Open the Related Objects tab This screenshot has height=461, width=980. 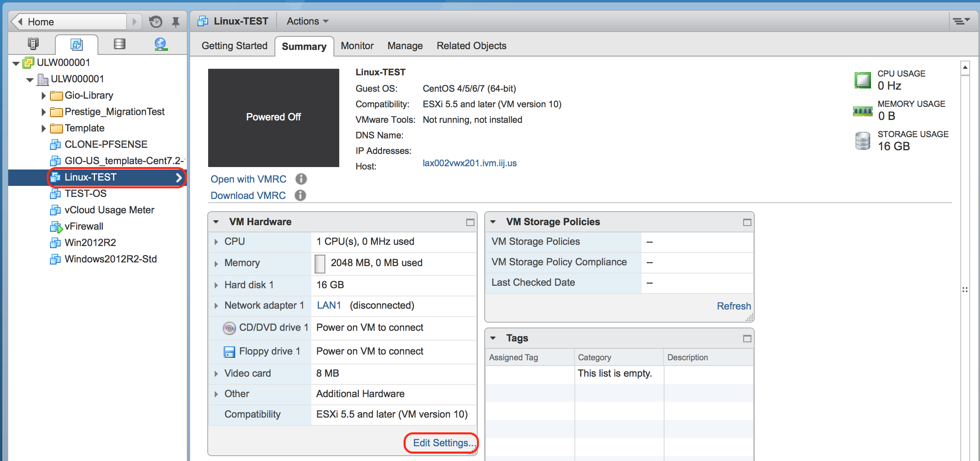coord(471,46)
